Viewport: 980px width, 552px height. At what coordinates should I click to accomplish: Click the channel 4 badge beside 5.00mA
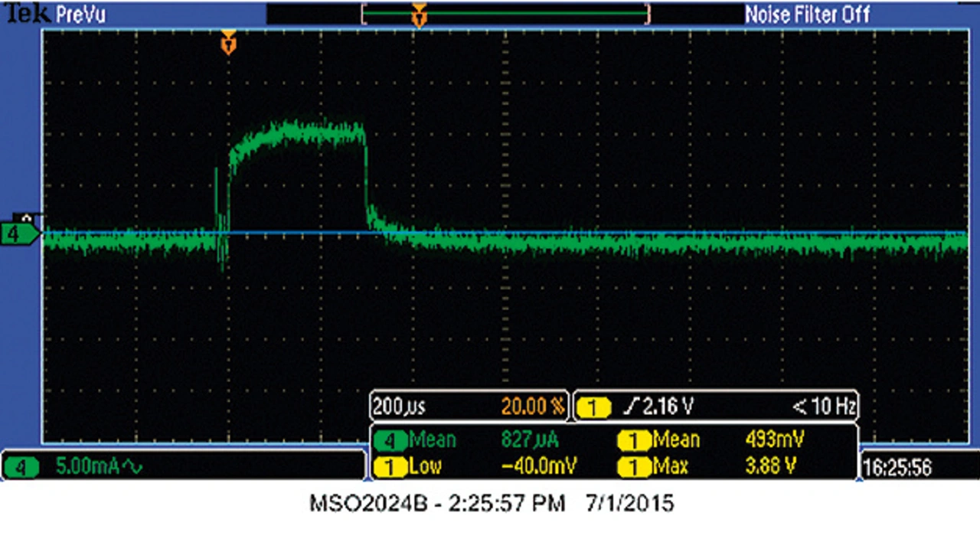[x=22, y=466]
